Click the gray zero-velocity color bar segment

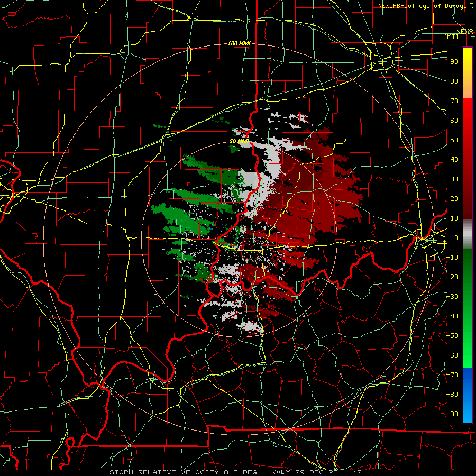pos(467,234)
